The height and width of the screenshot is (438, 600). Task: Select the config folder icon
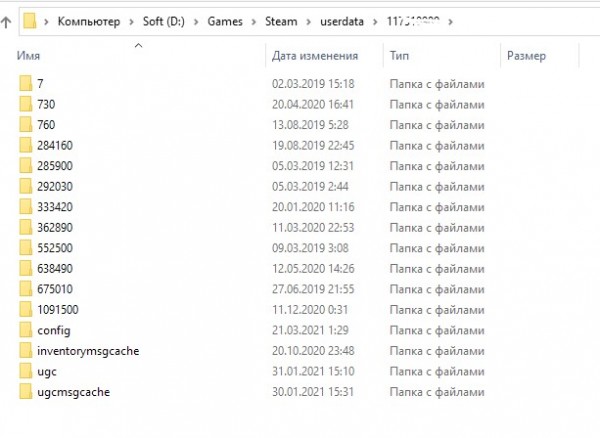click(26, 330)
